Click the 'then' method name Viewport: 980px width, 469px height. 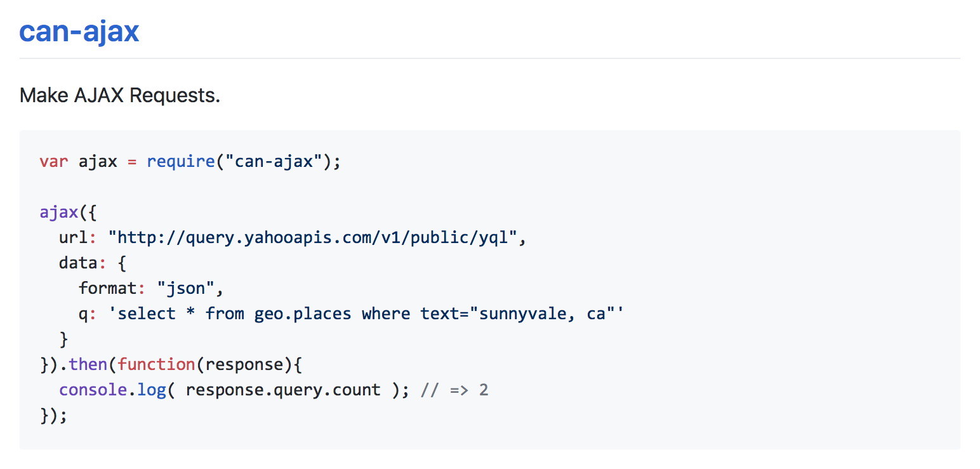88,364
